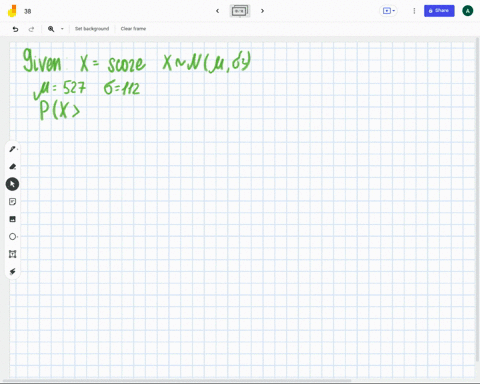This screenshot has width=480, height=384.
Task: Open the more actions menu
Action: pyautogui.click(x=414, y=11)
